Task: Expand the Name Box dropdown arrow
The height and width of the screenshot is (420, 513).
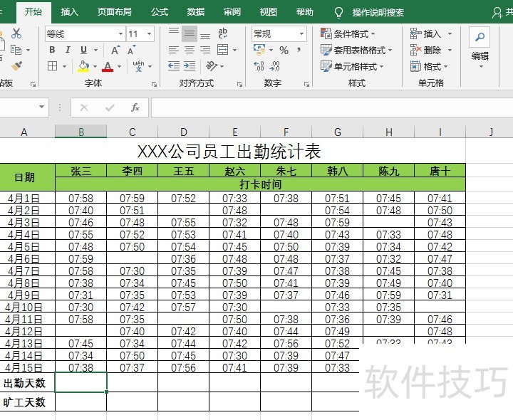Action: (41, 107)
